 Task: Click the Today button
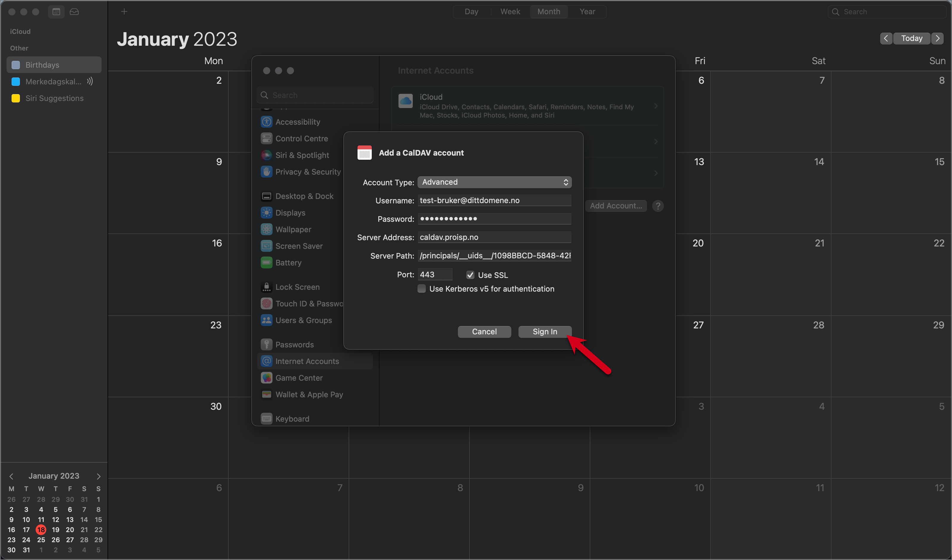click(912, 38)
